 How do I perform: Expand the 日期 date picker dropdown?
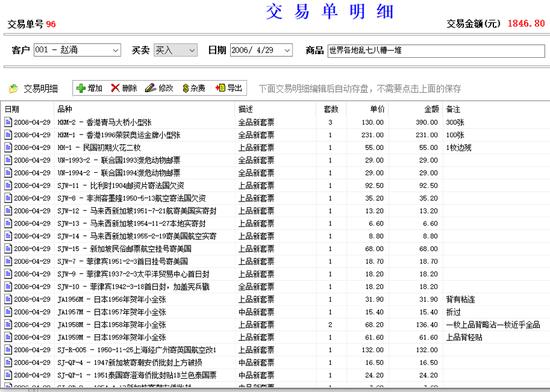pos(287,50)
